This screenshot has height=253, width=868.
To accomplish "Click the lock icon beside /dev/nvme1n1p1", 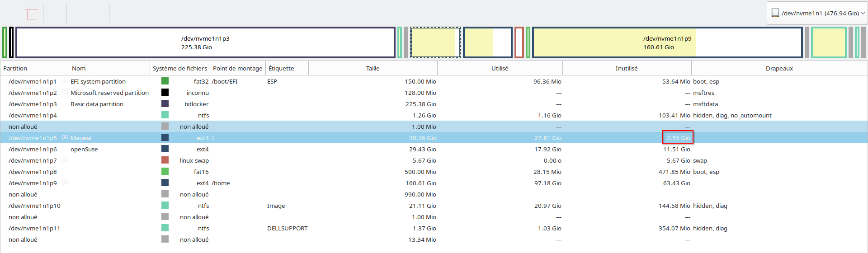I will pyautogui.click(x=65, y=81).
